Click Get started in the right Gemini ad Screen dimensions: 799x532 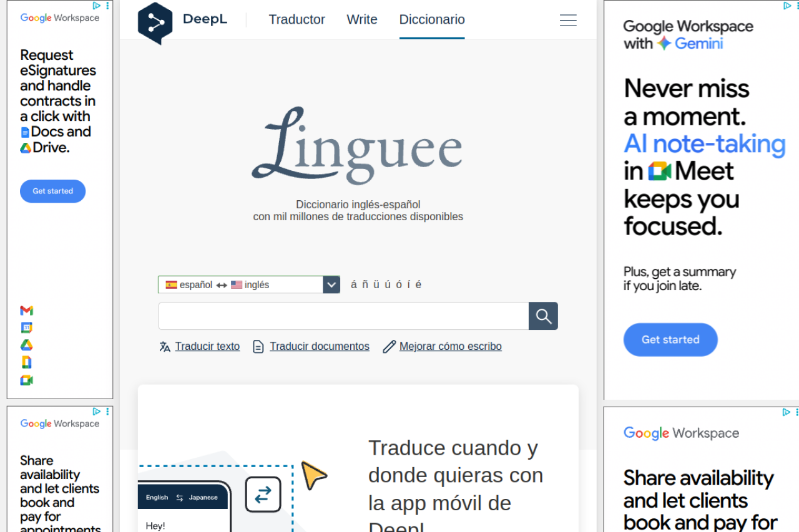670,340
